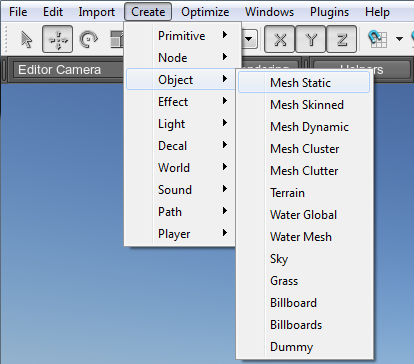Choose the rotate tool icon
The width and height of the screenshot is (414, 364).
(88, 39)
